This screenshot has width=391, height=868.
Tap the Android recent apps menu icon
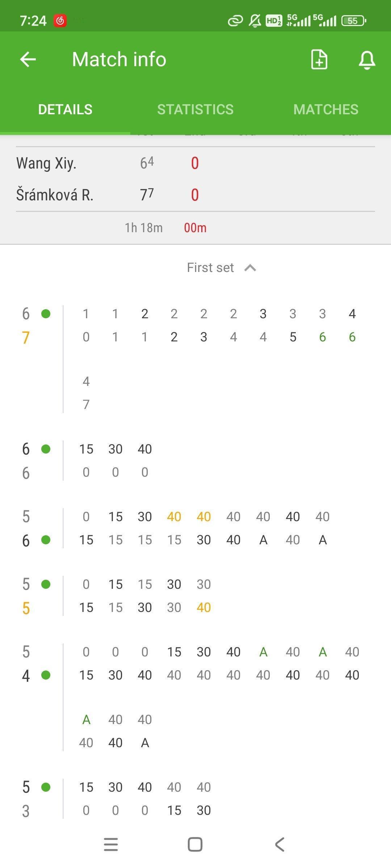tap(111, 844)
